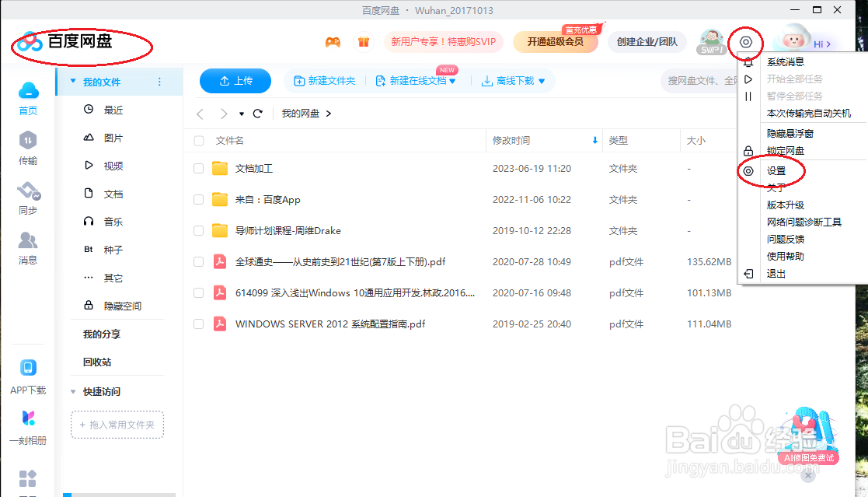Screen dimensions: 868x497
Task: Click the SVIP user avatar icon
Action: tap(711, 42)
